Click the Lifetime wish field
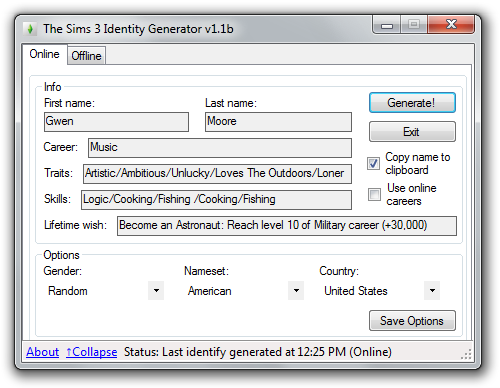This screenshot has width=500, height=388. tap(287, 226)
